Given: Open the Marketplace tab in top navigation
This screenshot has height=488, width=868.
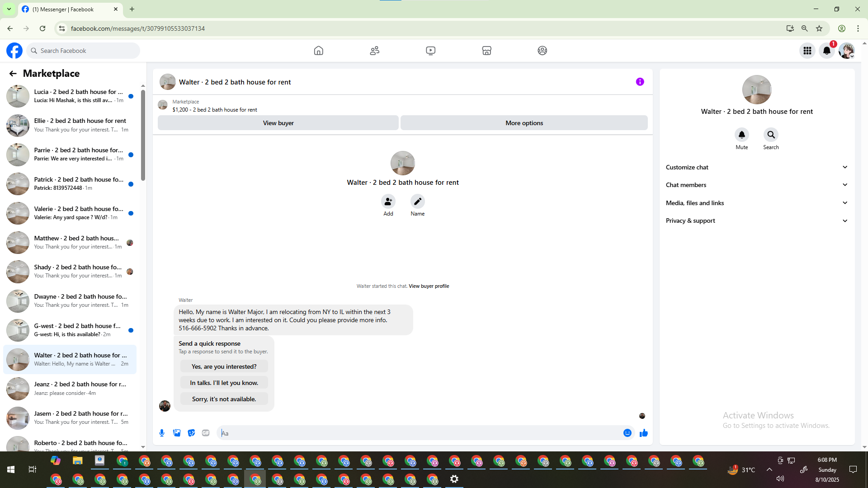Looking at the screenshot, I should (x=486, y=51).
